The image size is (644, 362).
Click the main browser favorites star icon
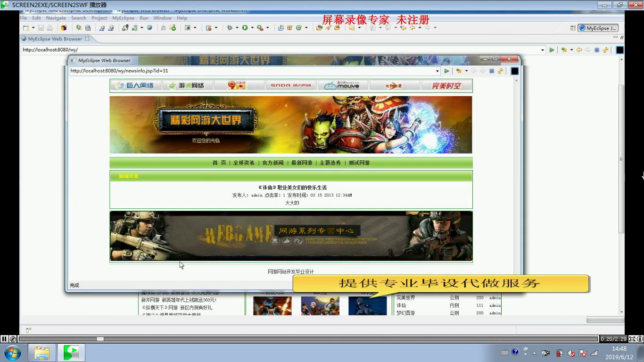[x=564, y=49]
